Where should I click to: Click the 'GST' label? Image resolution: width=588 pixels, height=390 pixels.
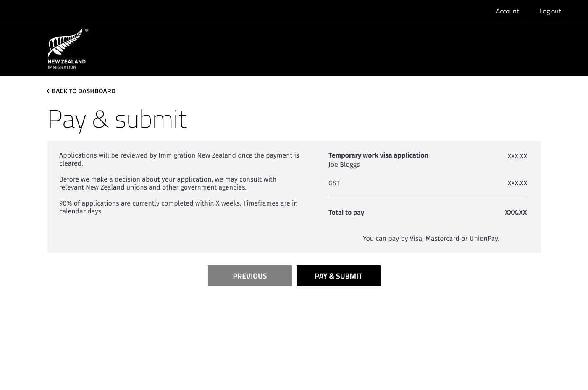click(x=334, y=183)
